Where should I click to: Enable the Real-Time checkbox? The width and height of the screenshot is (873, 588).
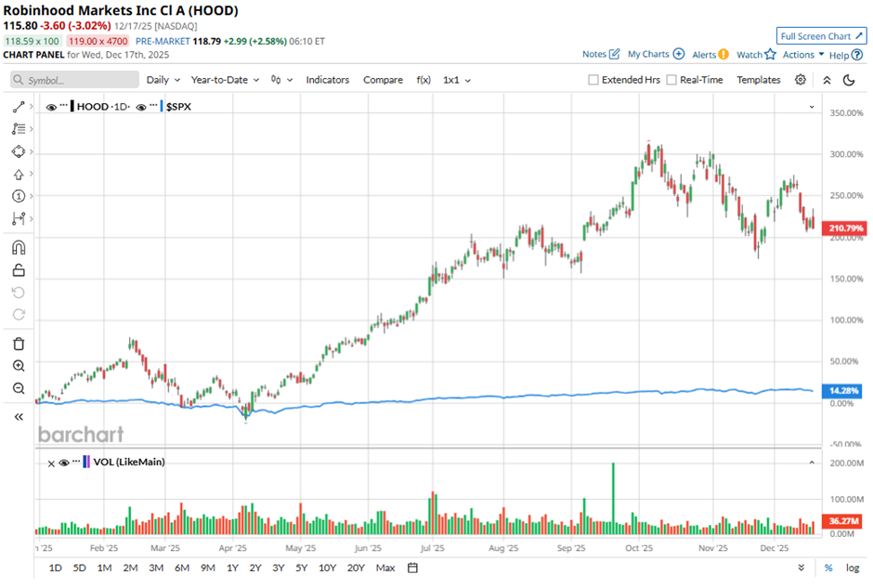click(670, 80)
